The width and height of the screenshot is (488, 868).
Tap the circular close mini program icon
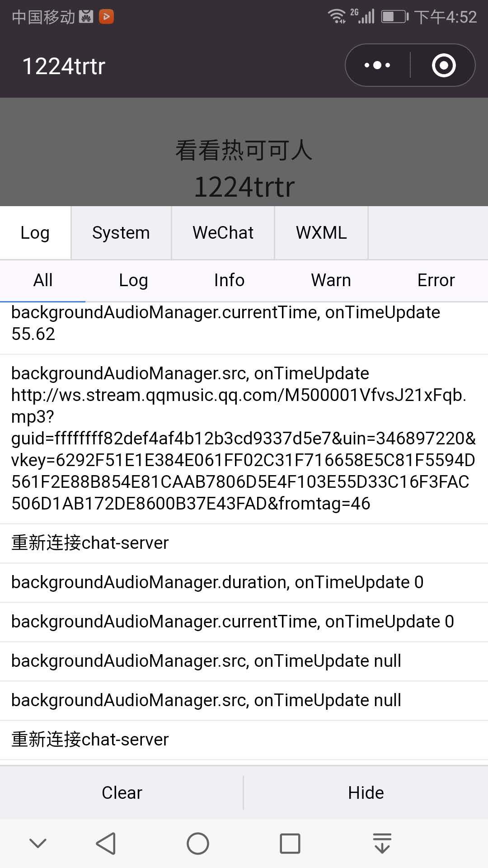click(x=444, y=66)
